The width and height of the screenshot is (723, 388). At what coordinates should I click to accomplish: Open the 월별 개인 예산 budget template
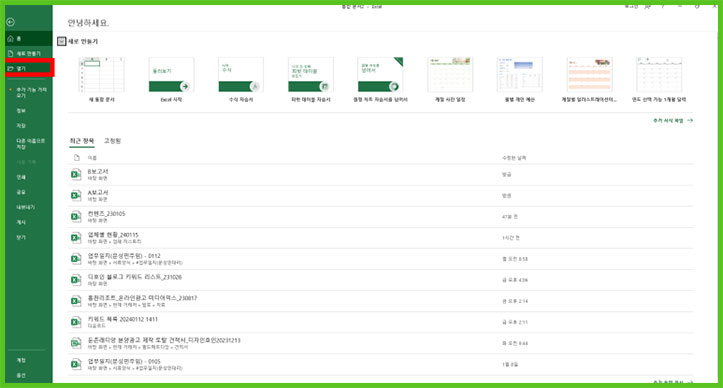coord(520,75)
